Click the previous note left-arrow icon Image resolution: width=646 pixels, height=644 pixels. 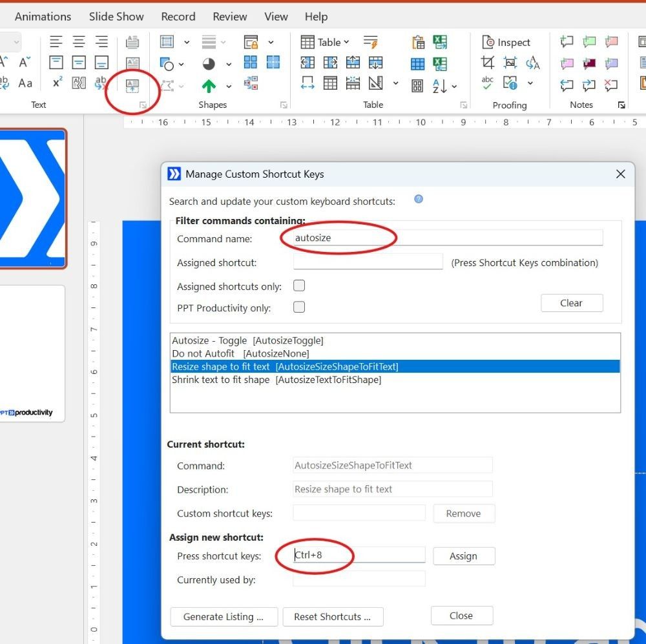coord(567,85)
